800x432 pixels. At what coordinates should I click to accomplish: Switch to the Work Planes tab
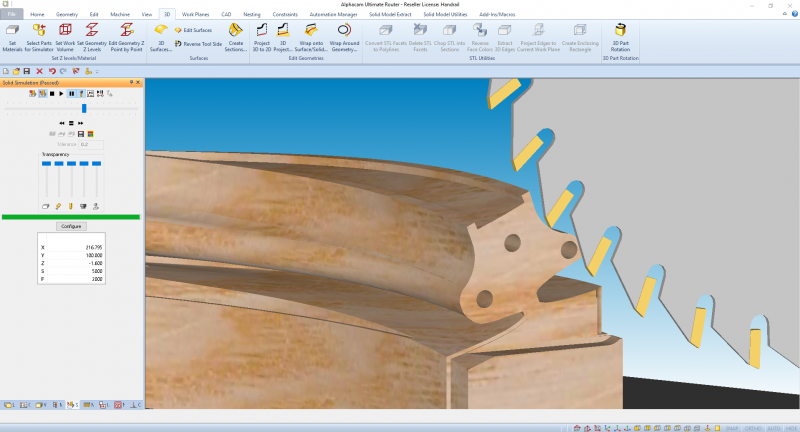[196, 15]
